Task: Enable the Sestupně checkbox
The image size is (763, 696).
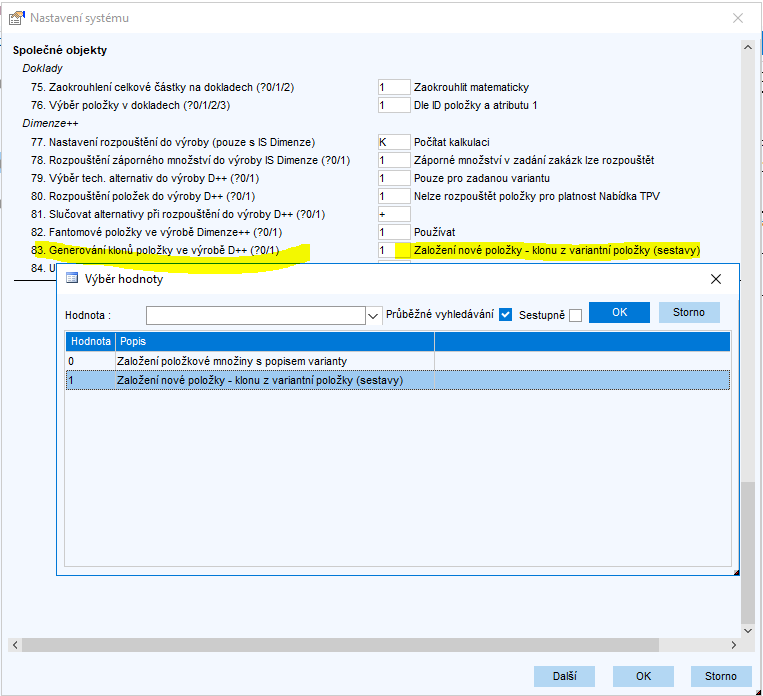Action: tap(575, 315)
